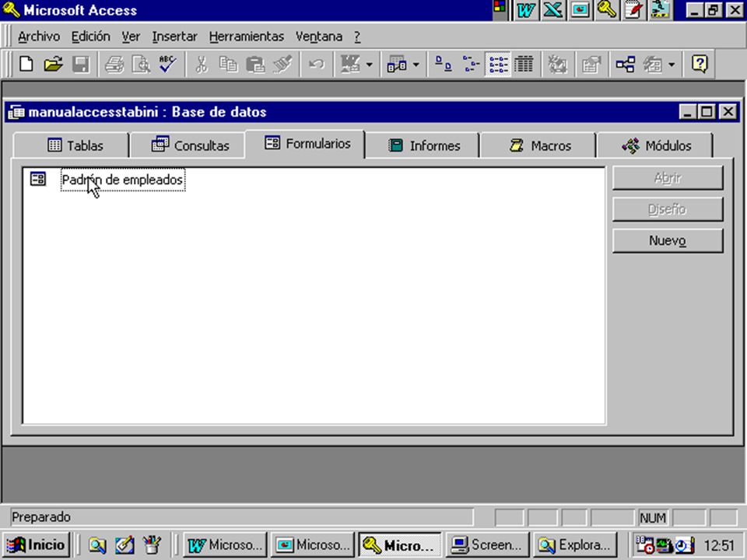Open the Ver menu
This screenshot has height=560, width=747.
tap(131, 37)
